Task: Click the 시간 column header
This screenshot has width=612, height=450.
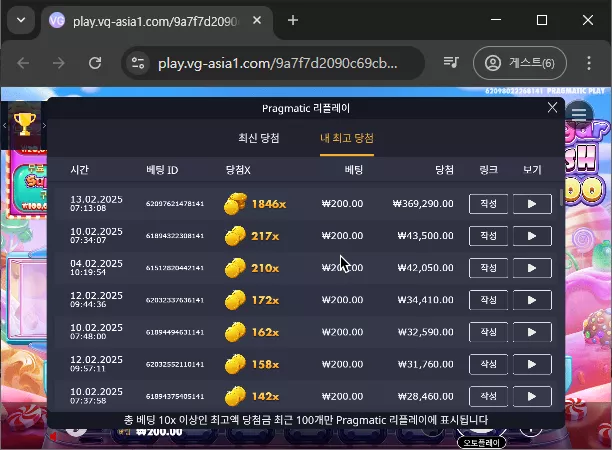Action: 80,170
